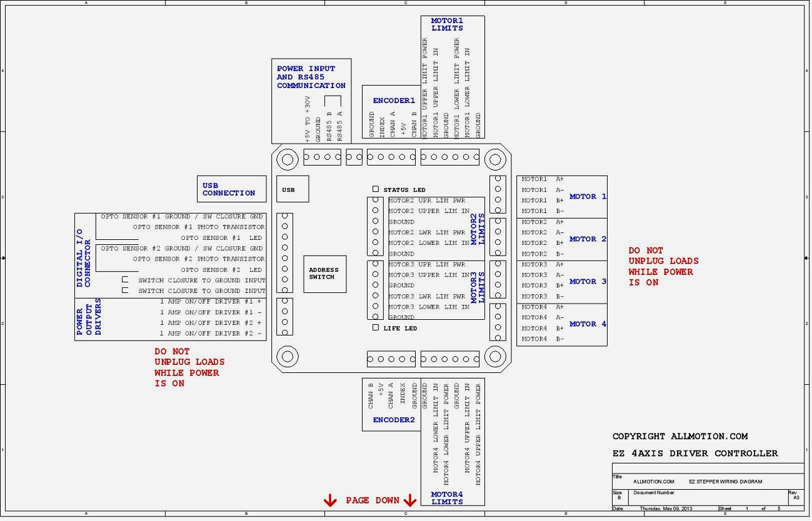
Task: Select 1 AMP ON/OFF DRIVER #2 - row
Action: 211,334
